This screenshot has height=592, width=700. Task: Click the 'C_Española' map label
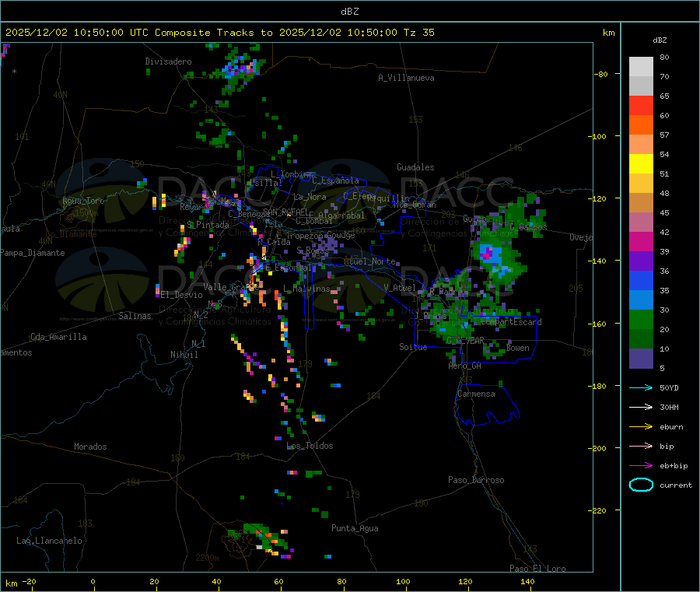coord(335,180)
